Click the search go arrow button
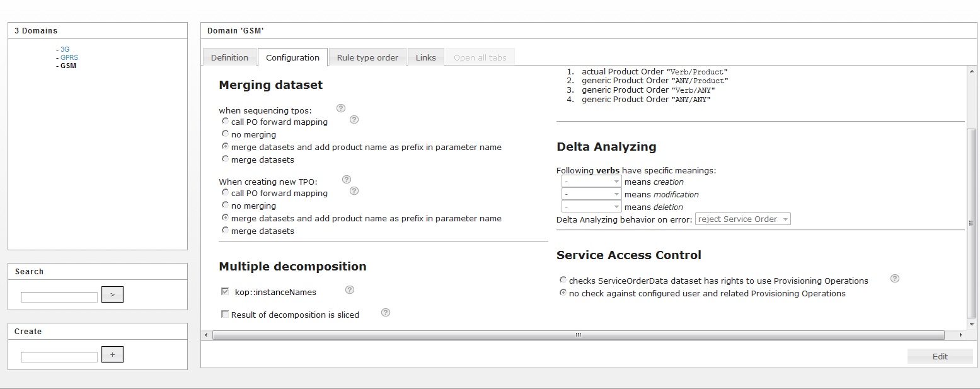This screenshot has height=389, width=980. [x=112, y=294]
